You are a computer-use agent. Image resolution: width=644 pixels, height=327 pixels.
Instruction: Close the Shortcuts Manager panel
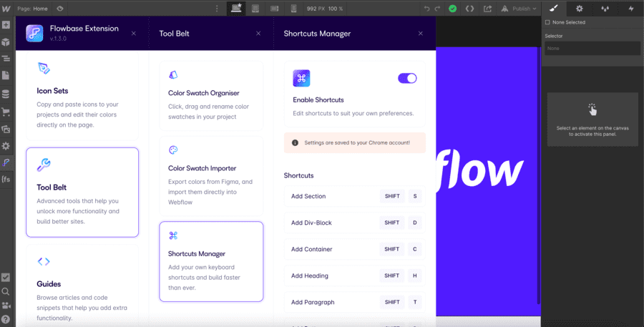pyautogui.click(x=421, y=34)
